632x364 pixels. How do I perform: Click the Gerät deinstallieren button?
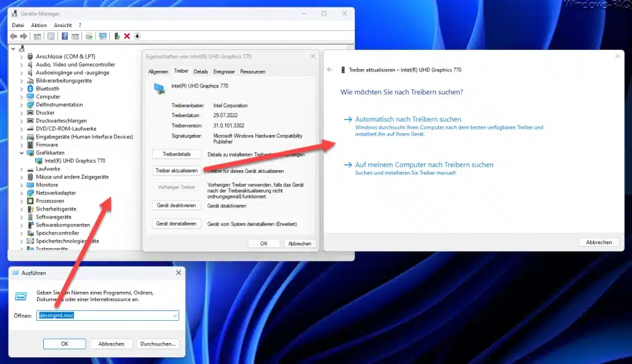[x=177, y=223]
